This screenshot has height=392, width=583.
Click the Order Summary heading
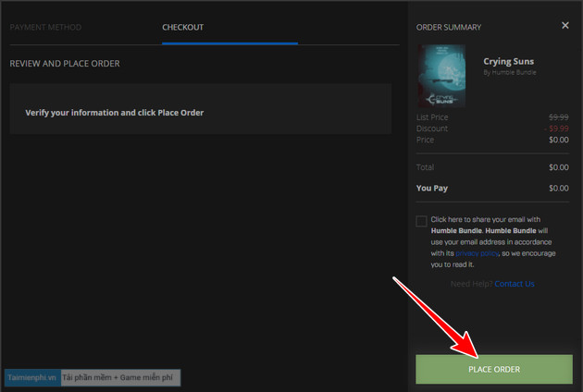coord(449,28)
